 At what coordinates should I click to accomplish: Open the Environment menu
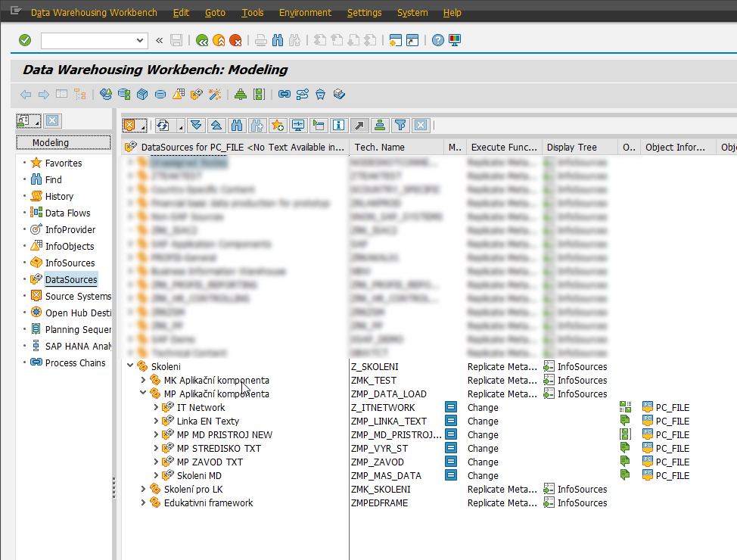point(305,13)
